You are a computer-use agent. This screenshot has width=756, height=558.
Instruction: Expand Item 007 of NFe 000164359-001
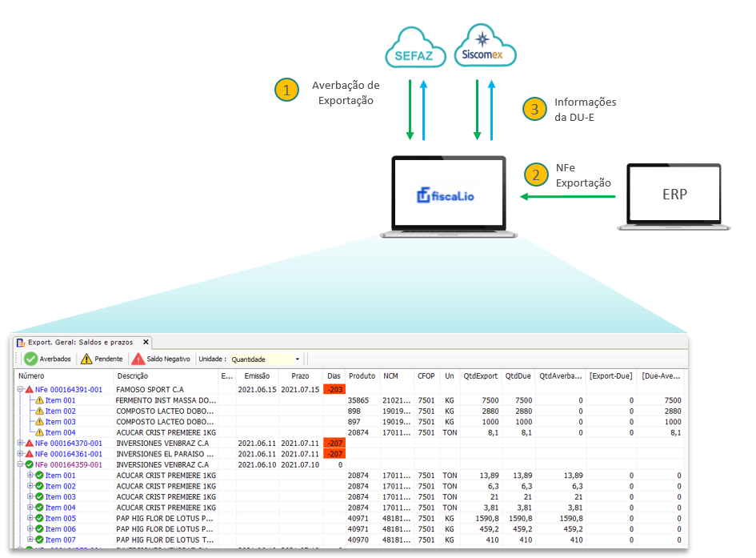tap(30, 540)
